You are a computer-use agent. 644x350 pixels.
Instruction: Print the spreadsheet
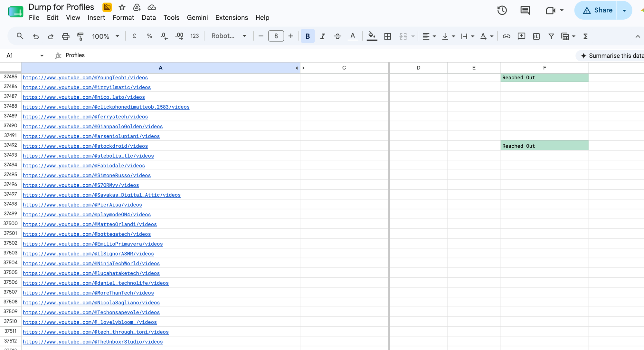coord(66,36)
